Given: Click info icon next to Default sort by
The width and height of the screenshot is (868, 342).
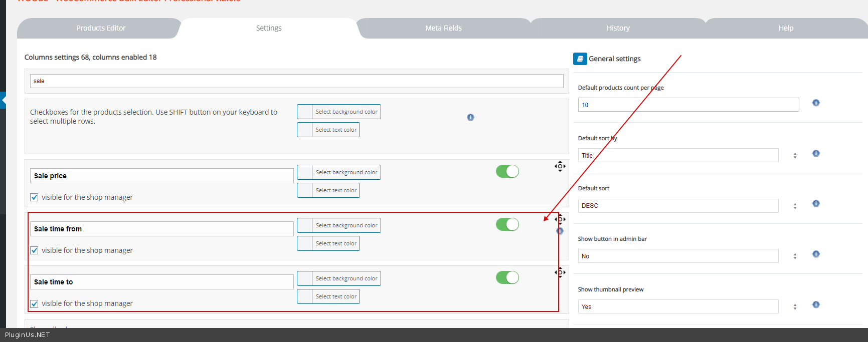Looking at the screenshot, I should (816, 154).
